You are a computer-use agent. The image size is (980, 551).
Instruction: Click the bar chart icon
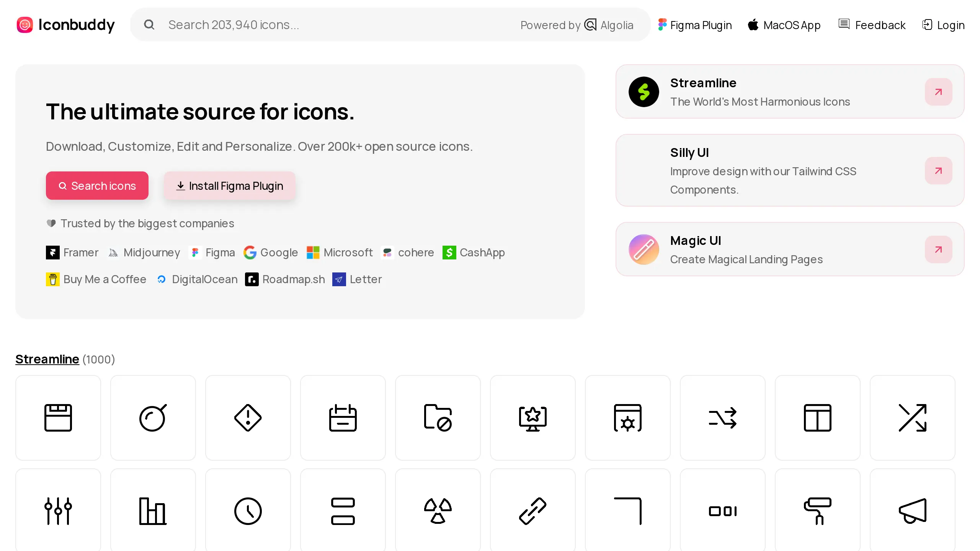[153, 511]
